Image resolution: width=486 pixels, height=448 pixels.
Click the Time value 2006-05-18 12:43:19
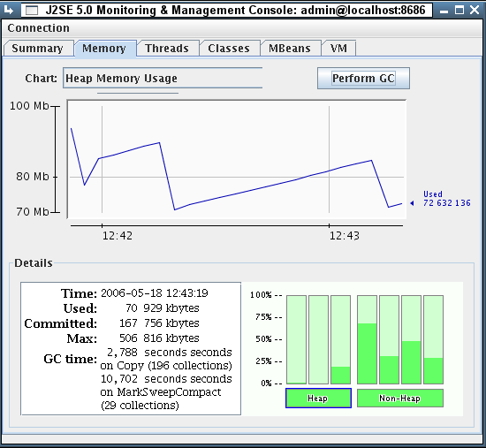155,293
